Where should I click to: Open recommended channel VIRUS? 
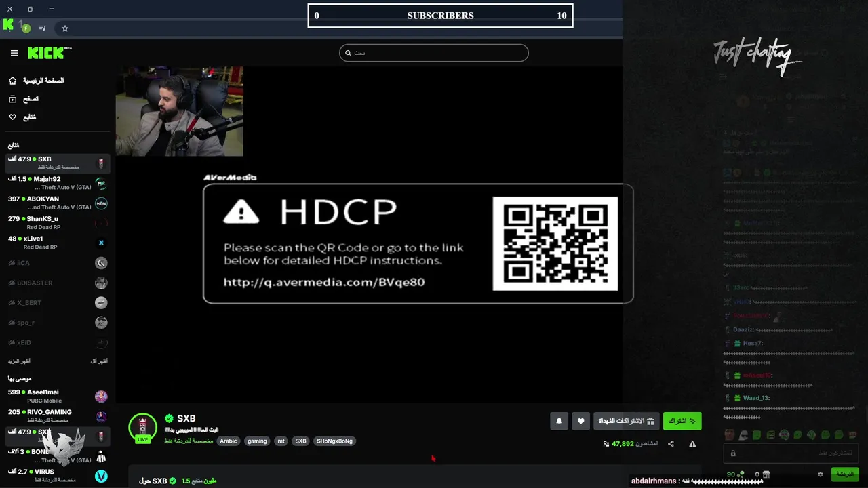point(58,476)
